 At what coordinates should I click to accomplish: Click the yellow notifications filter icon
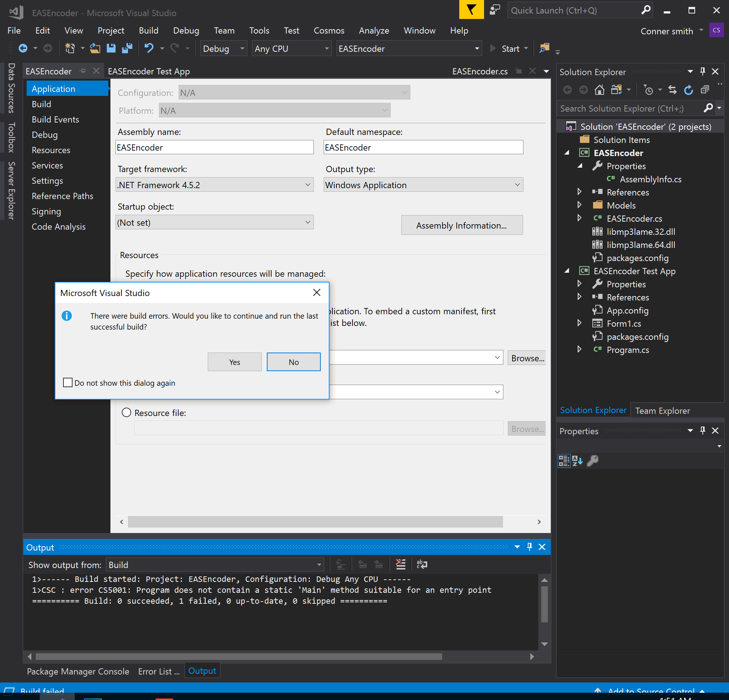pos(471,9)
